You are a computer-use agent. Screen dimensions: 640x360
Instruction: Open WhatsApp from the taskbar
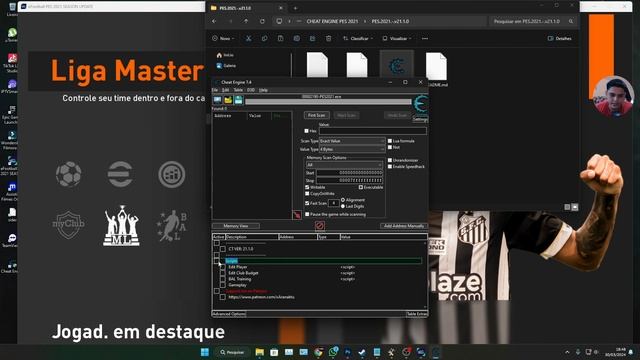(x=333, y=352)
